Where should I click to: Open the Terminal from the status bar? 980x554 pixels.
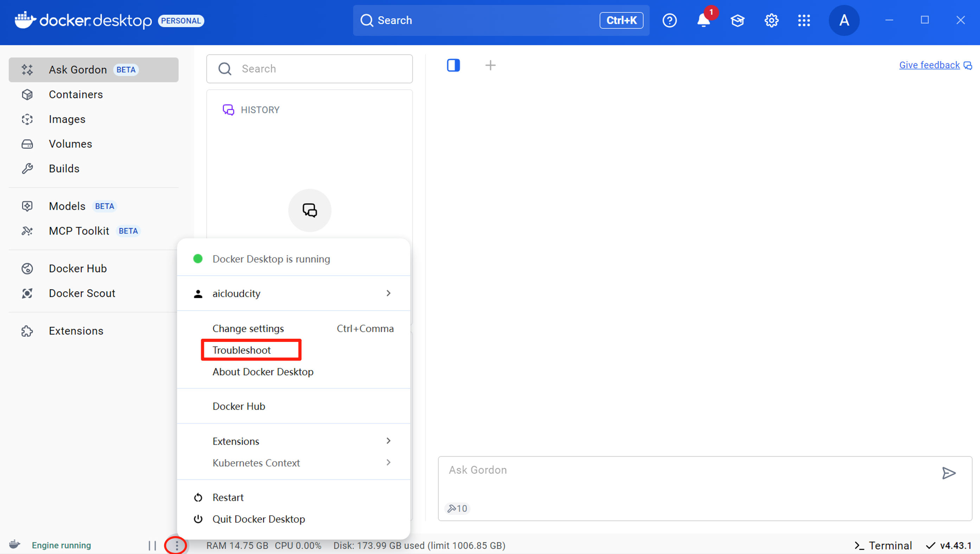point(883,545)
